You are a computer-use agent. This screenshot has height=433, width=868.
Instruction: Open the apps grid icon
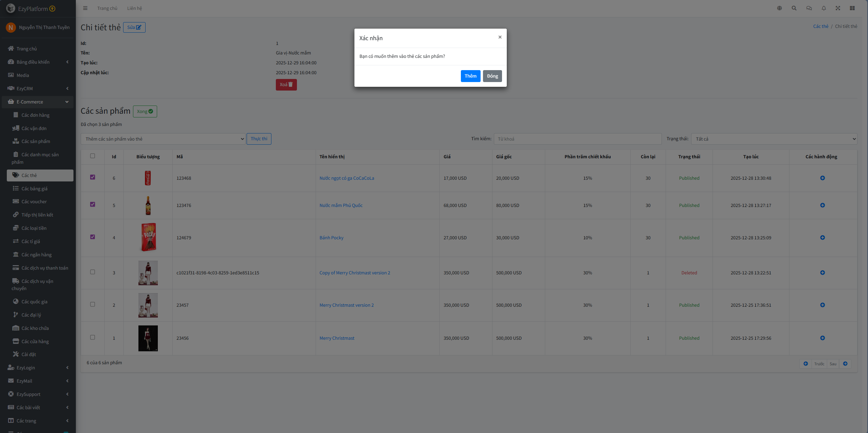[852, 8]
